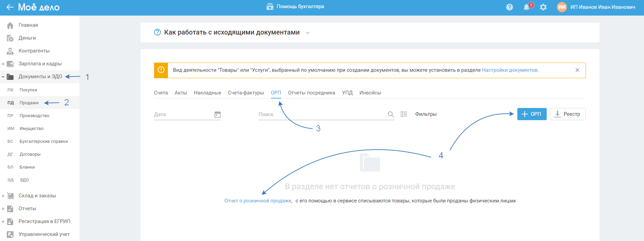Open Продажи subsection
The height and width of the screenshot is (241, 644).
click(x=29, y=103)
